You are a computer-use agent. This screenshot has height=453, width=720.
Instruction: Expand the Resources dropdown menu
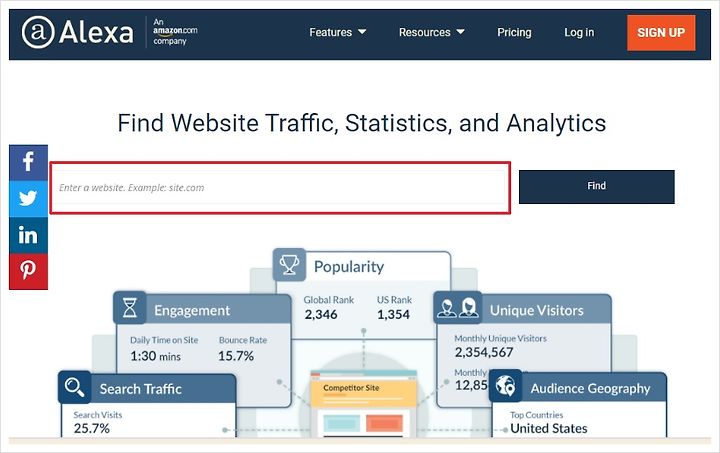432,33
